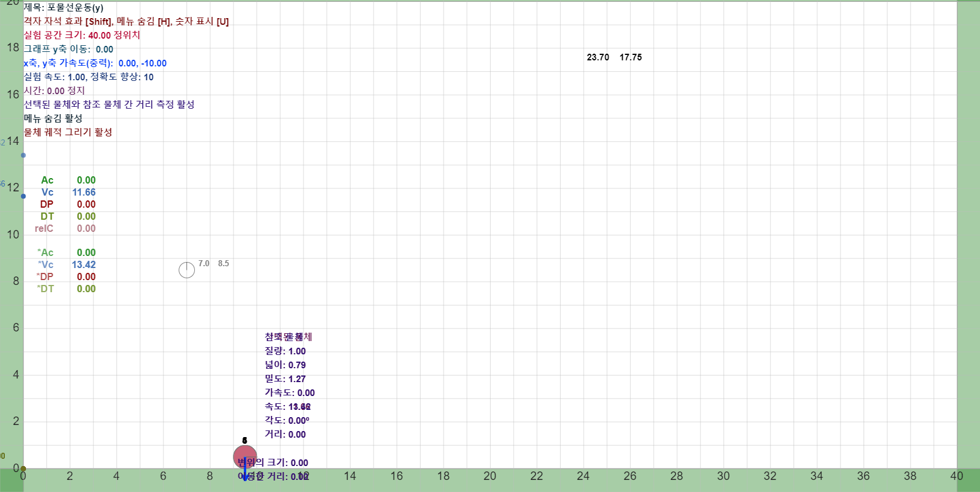980x492 pixels.
Task: Click the '메뉴 숨김 활성' status text
Action: 53,118
